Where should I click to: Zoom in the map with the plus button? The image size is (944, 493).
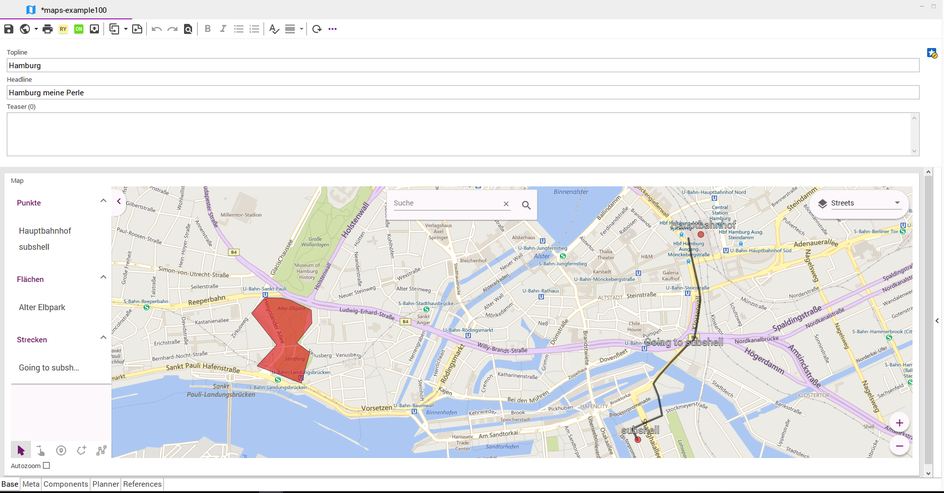pyautogui.click(x=899, y=423)
